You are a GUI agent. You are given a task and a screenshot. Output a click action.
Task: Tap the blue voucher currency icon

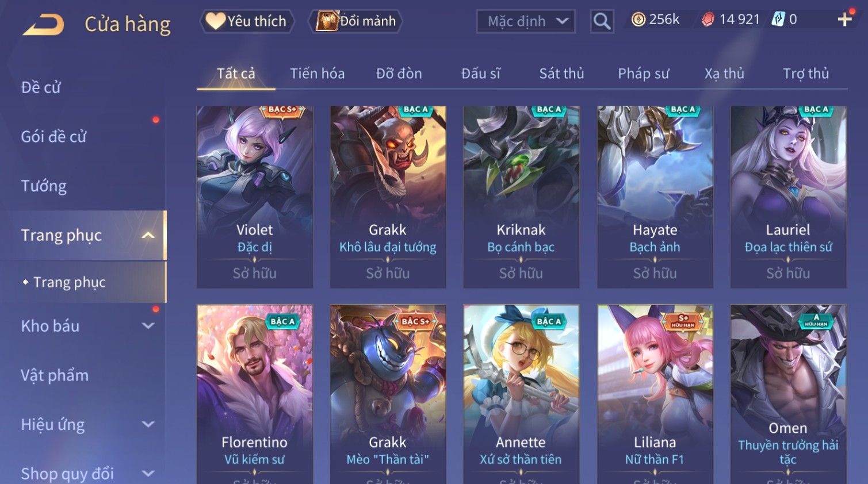(x=778, y=20)
